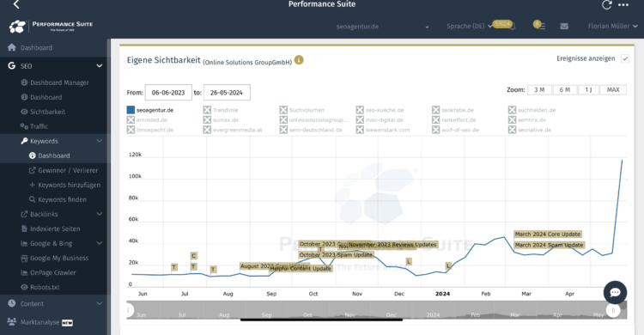
Task: Set zoom to MAX
Action: click(613, 89)
